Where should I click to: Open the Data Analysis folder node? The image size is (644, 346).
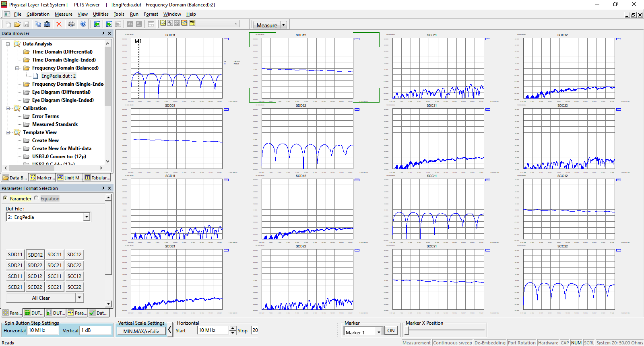click(x=37, y=44)
